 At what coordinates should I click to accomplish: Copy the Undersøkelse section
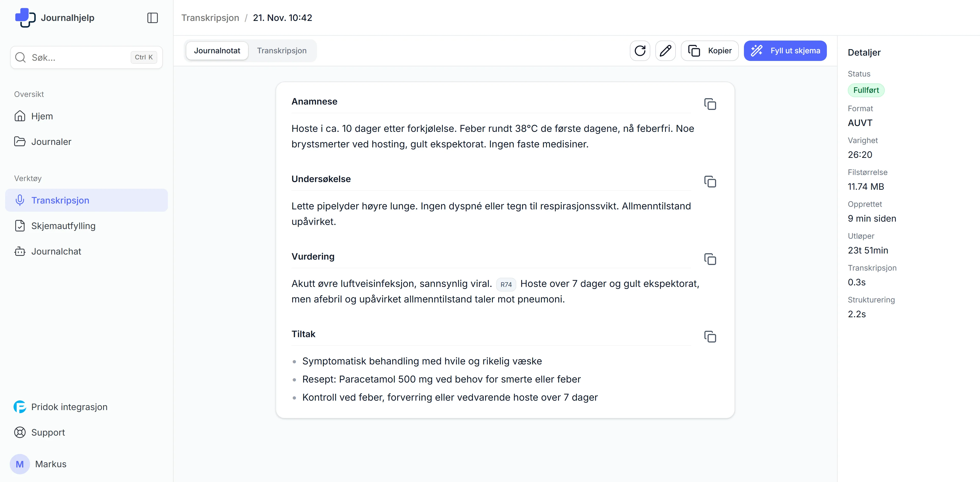tap(710, 182)
